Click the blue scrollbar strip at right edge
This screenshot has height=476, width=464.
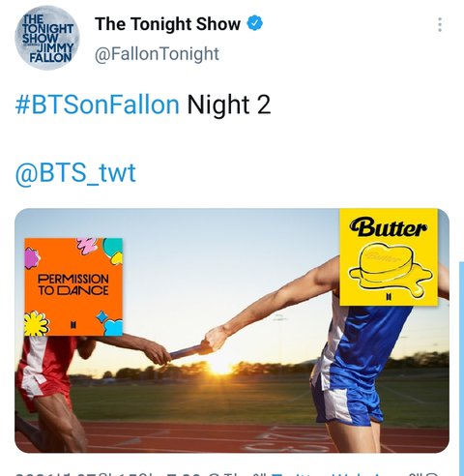click(x=461, y=369)
